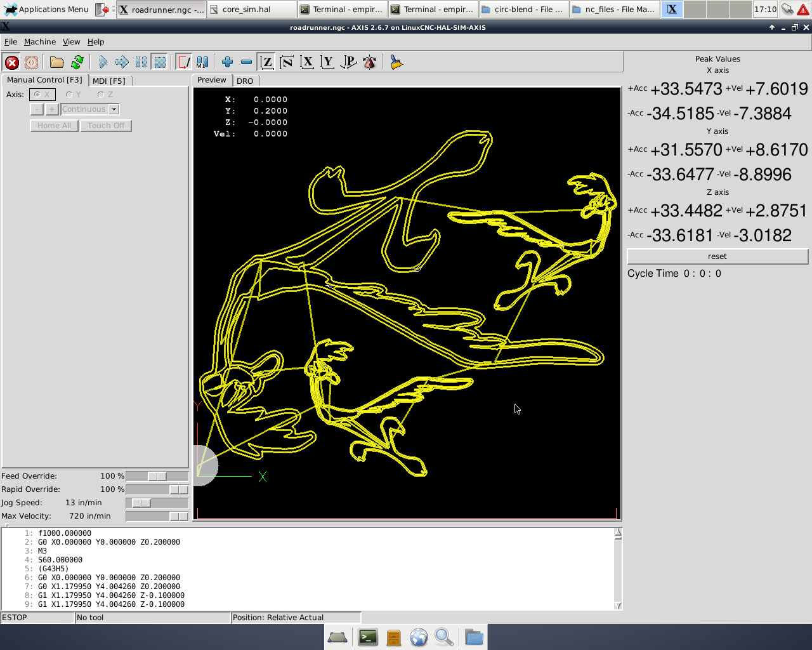Toggle rotate view mode cone icon
This screenshot has height=650, width=812.
[x=369, y=62]
